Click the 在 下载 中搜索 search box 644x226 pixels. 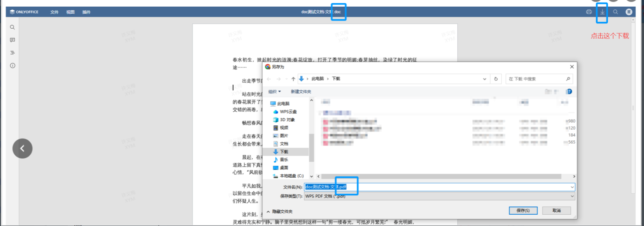pos(539,79)
